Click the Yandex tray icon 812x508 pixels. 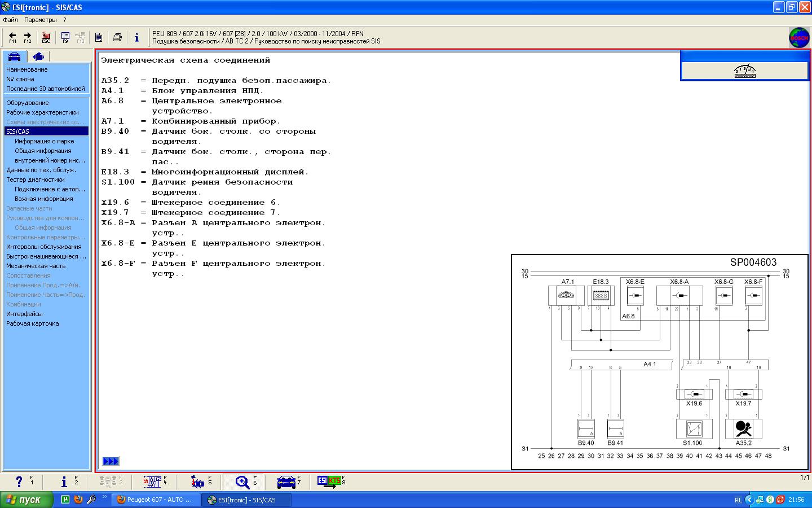coord(770,500)
